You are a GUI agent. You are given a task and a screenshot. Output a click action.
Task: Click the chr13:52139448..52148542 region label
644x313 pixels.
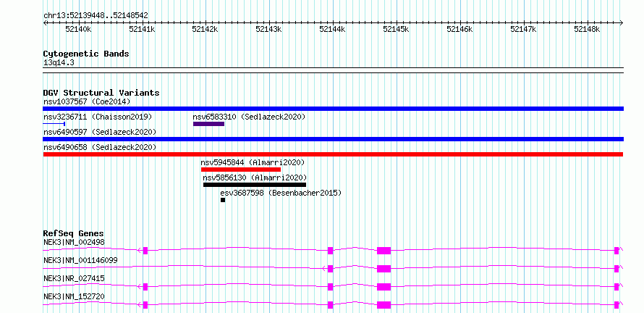pyautogui.click(x=96, y=15)
